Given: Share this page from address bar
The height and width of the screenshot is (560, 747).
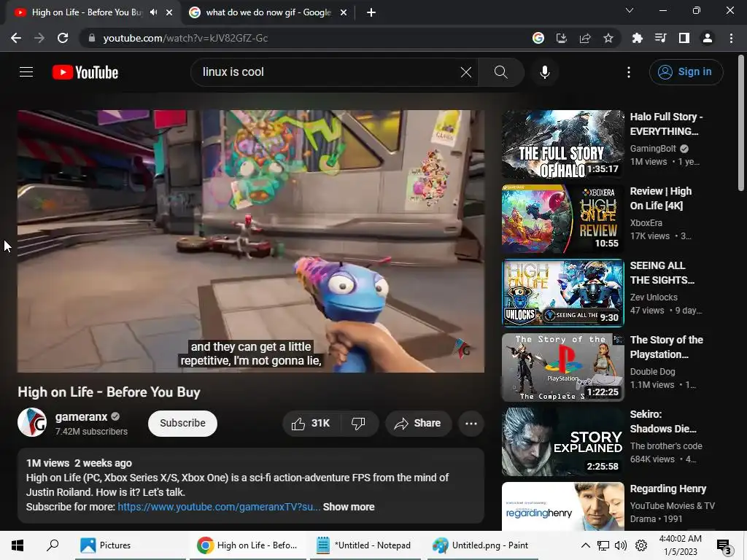Looking at the screenshot, I should [x=585, y=38].
